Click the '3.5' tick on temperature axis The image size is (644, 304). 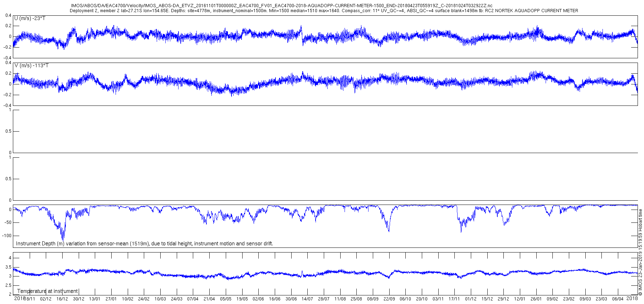tap(8, 267)
